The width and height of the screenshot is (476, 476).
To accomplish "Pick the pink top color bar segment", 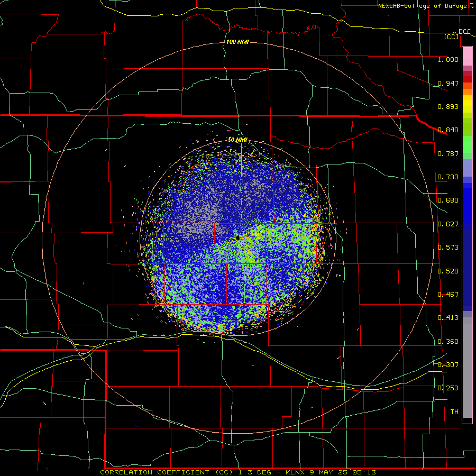I will [467, 57].
